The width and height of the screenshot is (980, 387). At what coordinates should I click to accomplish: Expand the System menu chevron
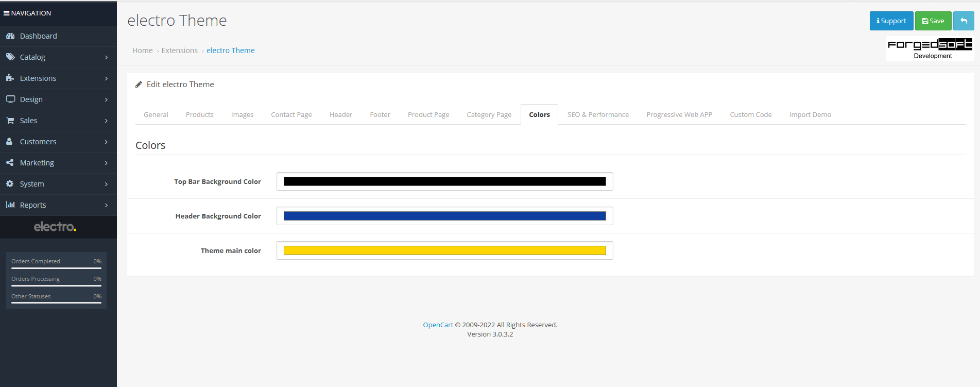point(106,184)
